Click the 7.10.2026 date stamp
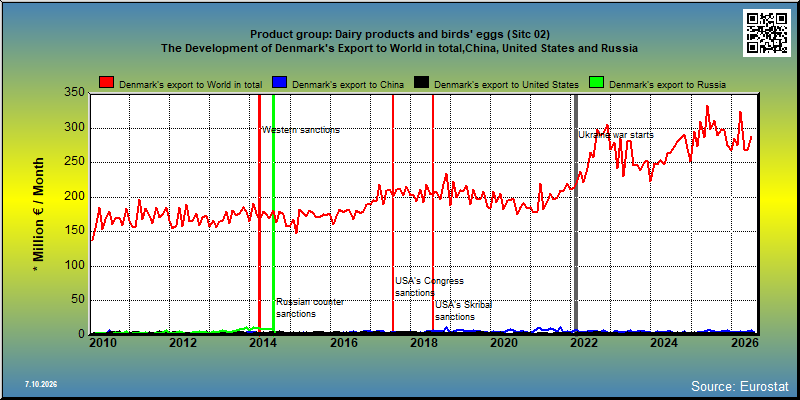800x400 pixels. pyautogui.click(x=41, y=384)
